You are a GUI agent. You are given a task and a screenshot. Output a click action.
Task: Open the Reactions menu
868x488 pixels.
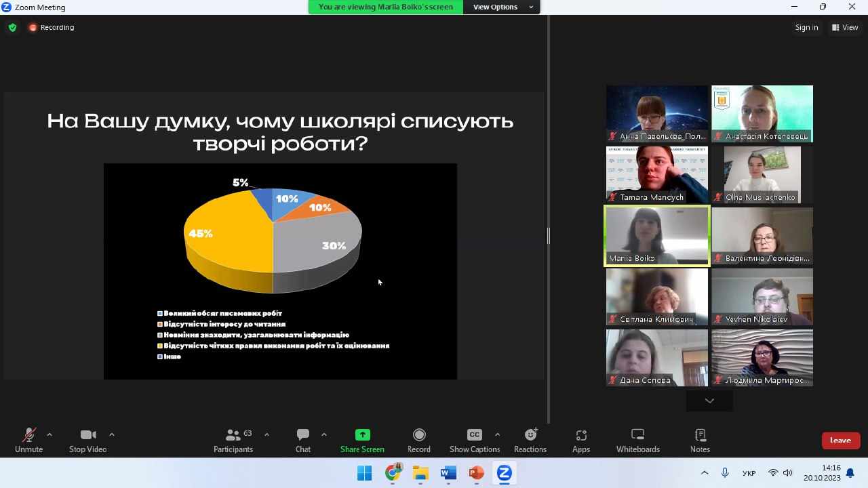tap(530, 440)
